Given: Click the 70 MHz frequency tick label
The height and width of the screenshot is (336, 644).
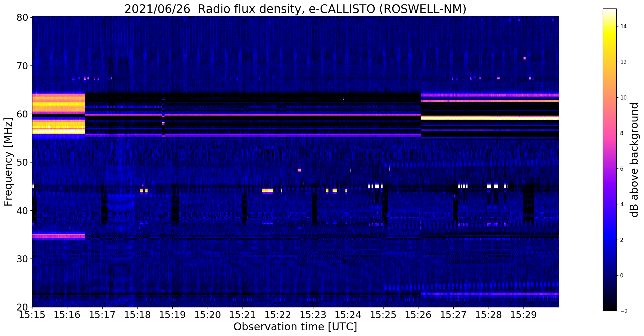Looking at the screenshot, I should tap(22, 66).
